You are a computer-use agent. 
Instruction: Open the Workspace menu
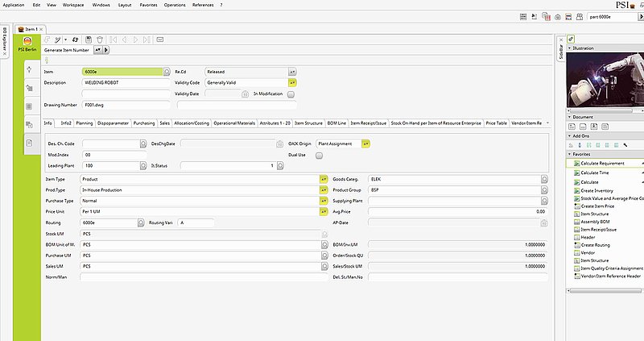[x=73, y=5]
